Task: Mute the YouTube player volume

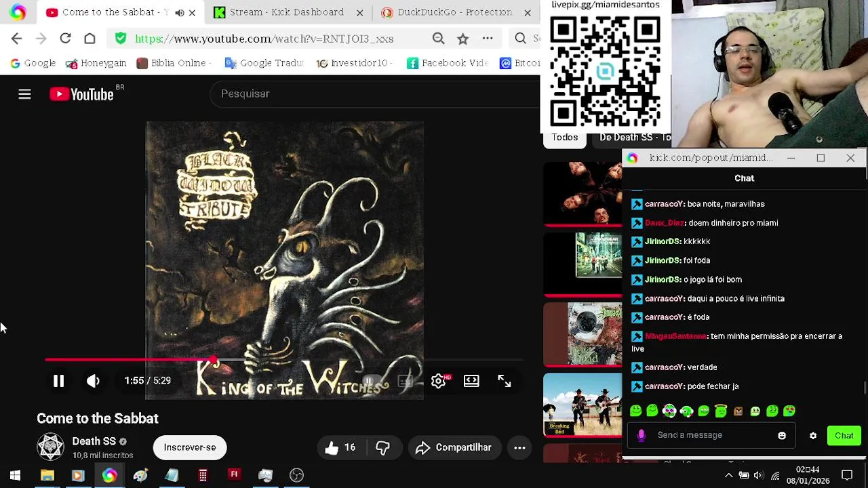Action: point(93,381)
